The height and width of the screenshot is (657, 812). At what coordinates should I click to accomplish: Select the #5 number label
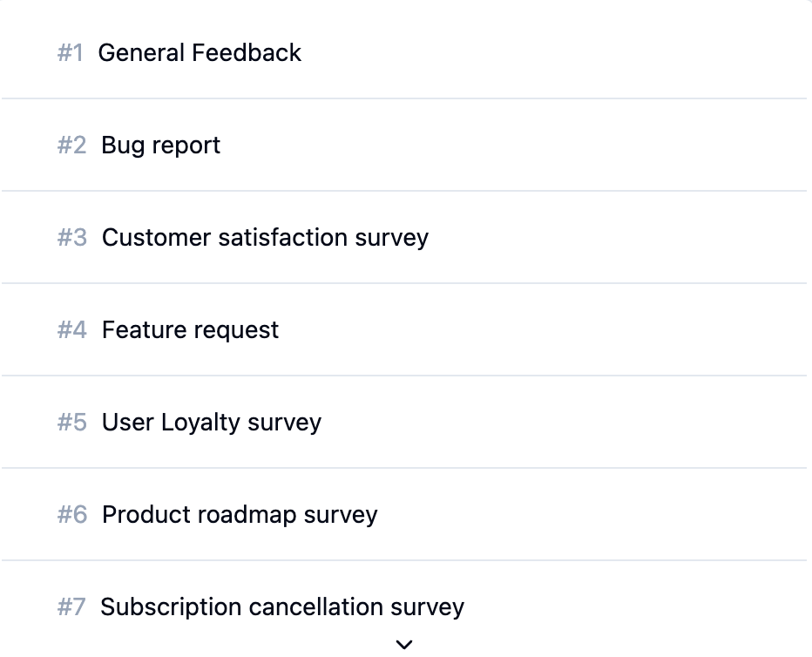tap(72, 423)
